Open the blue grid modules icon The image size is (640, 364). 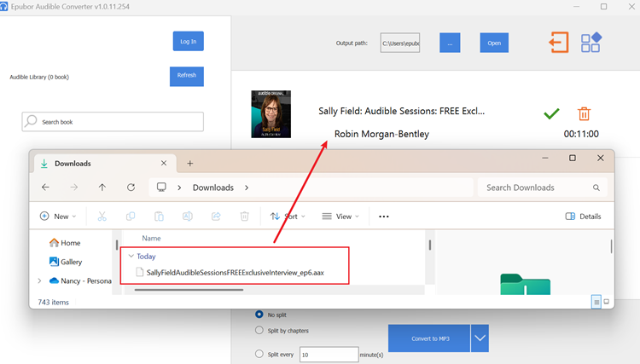pyautogui.click(x=591, y=43)
